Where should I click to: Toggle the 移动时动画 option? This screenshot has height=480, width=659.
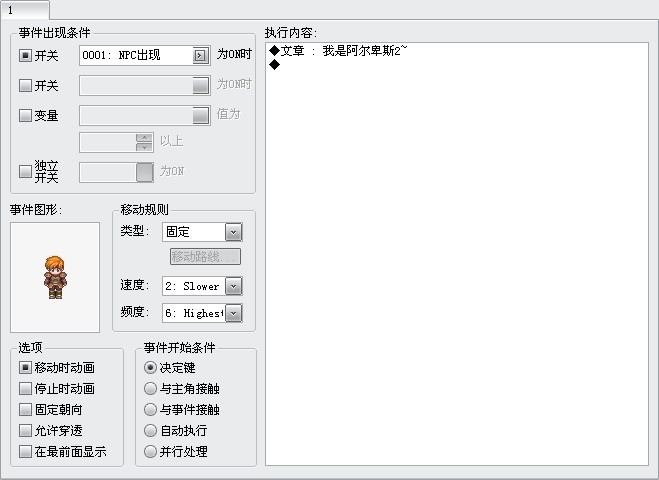click(25, 367)
